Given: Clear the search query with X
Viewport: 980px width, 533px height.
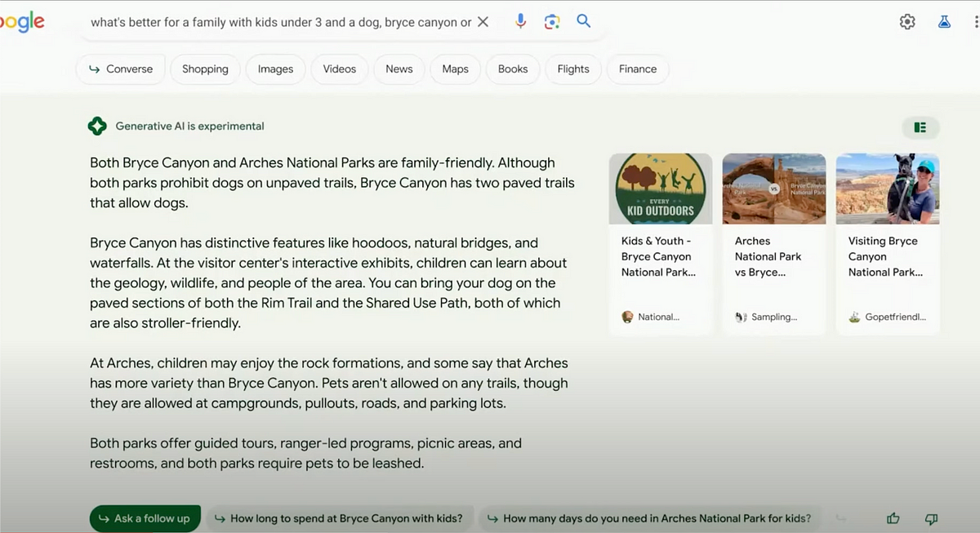Looking at the screenshot, I should pyautogui.click(x=483, y=22).
